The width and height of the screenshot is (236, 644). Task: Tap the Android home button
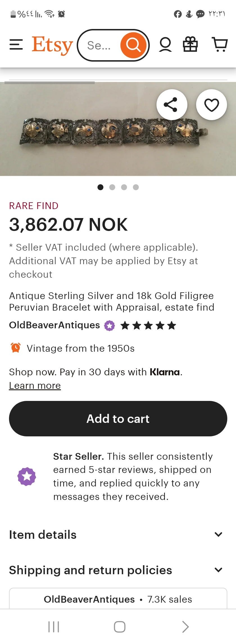tap(119, 627)
